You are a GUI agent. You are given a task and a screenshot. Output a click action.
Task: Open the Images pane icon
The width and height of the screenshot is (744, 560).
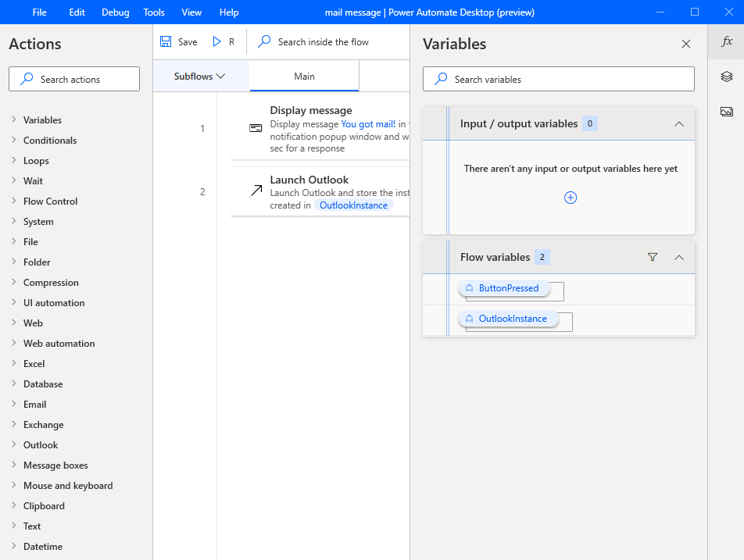click(727, 112)
